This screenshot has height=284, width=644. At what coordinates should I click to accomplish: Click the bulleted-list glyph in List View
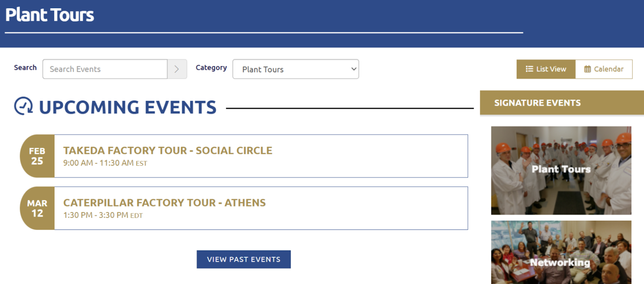click(x=530, y=69)
